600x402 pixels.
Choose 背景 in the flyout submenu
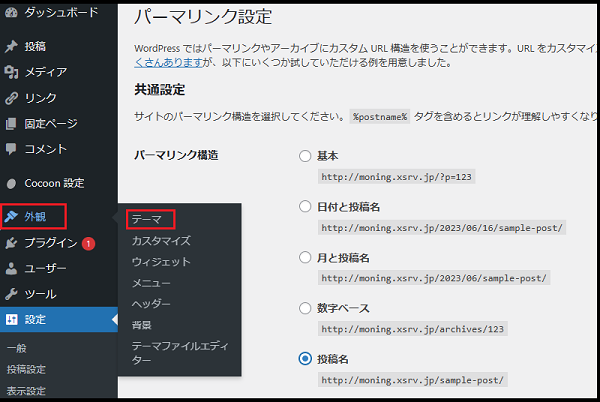142,325
